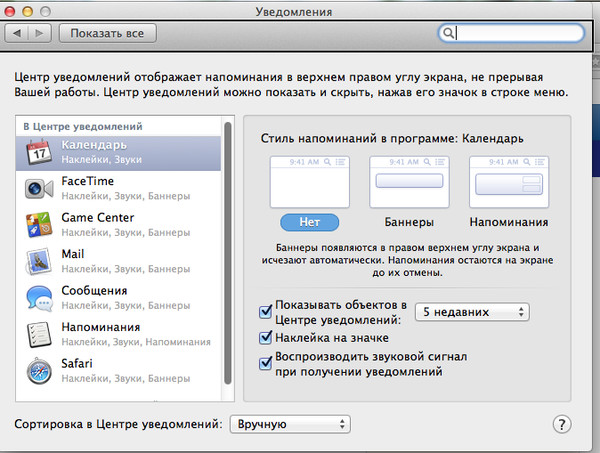Click the Game Center icon
Image resolution: width=600 pixels, height=453 pixels.
pos(39,225)
